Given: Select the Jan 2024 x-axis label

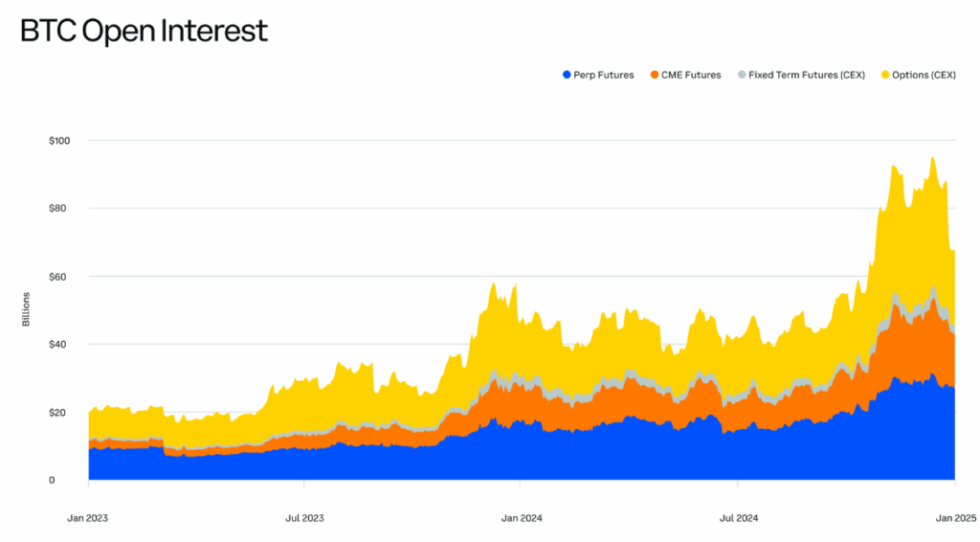Looking at the screenshot, I should pos(522,518).
